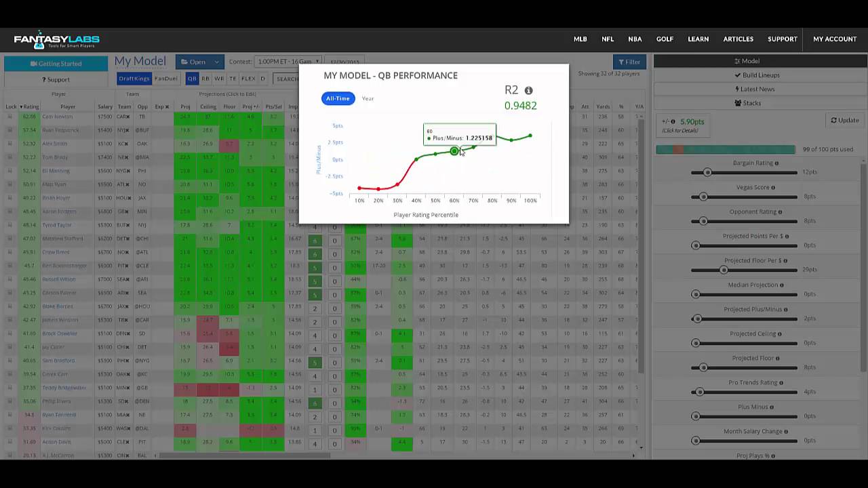Open the R2 info icon in the popup
Image resolution: width=868 pixels, height=488 pixels.
528,90
